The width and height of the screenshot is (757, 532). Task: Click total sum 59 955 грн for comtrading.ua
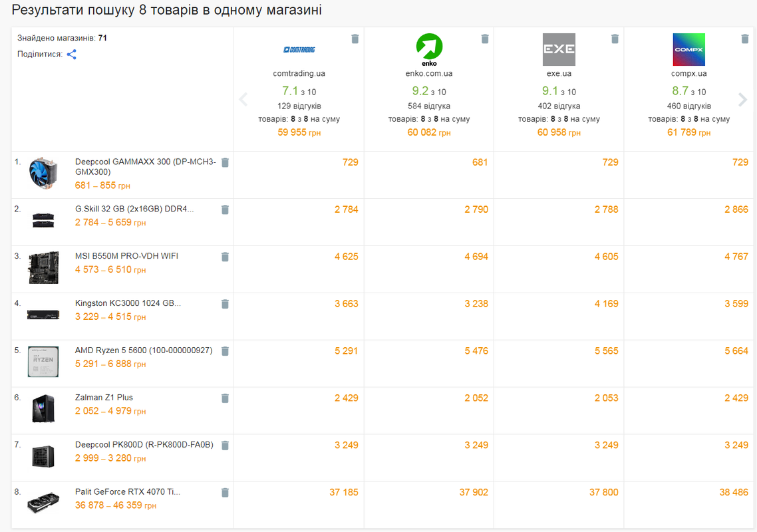299,132
